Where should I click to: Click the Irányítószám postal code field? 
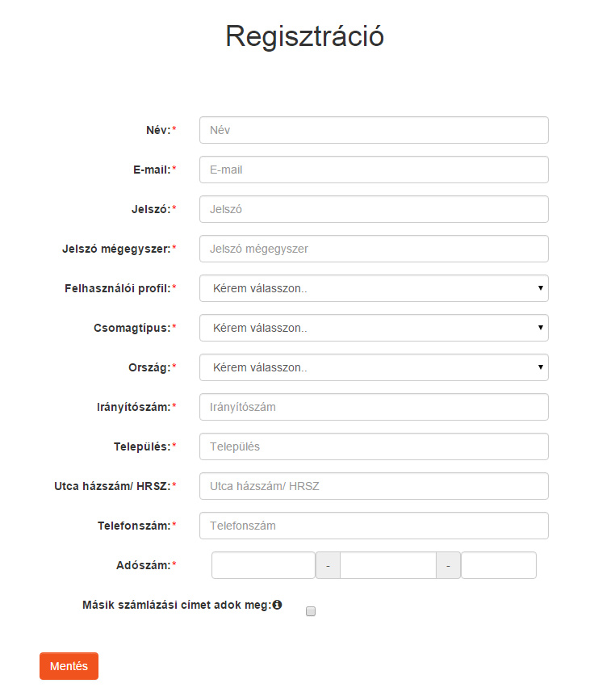click(x=374, y=407)
